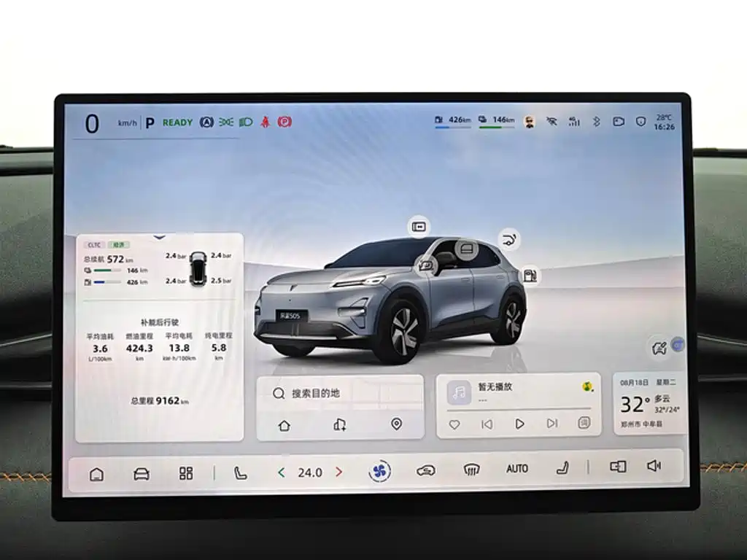Open the Wi-Fi status icon
Screen dimensions: 747x560
(x=551, y=122)
